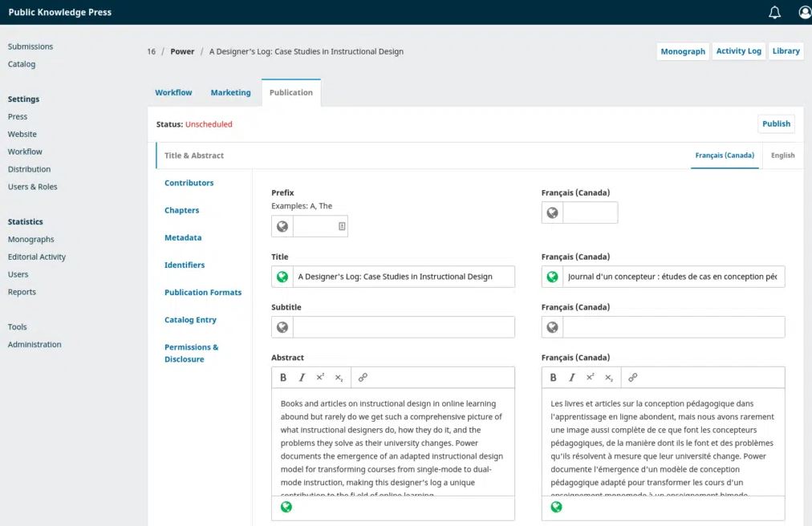Open the Contributors section
The image size is (812, 526).
tap(189, 183)
